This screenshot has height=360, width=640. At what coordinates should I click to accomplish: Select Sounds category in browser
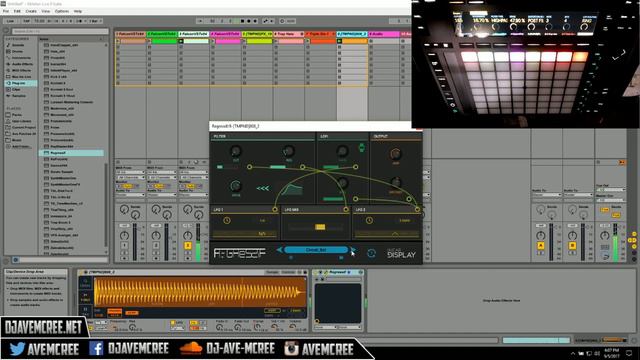click(x=18, y=45)
